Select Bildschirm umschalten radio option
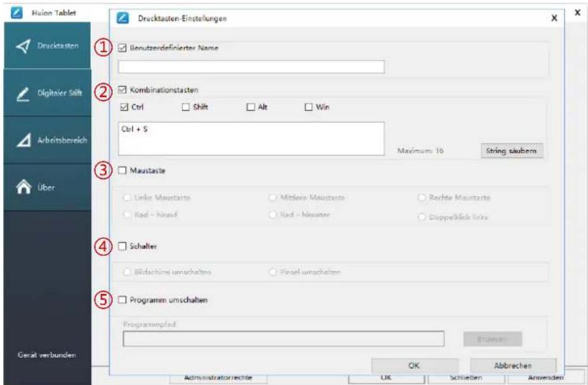Viewport: 588px width, 385px height. 127,272
